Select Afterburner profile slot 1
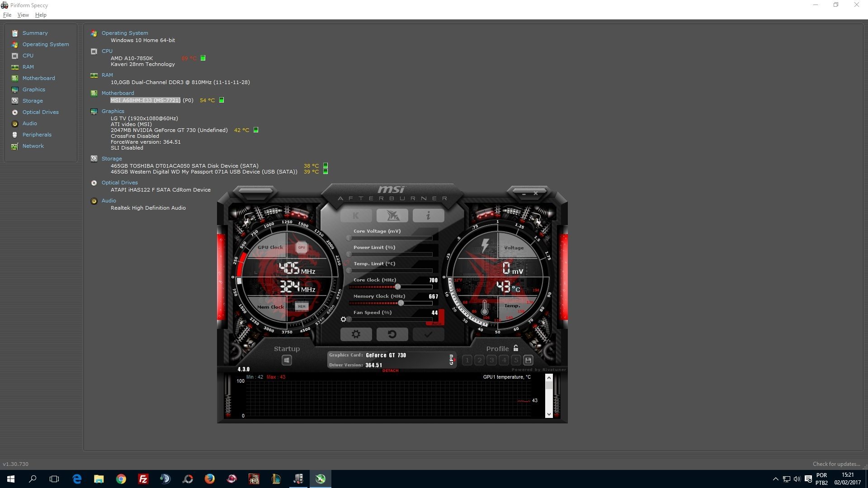 pos(467,360)
